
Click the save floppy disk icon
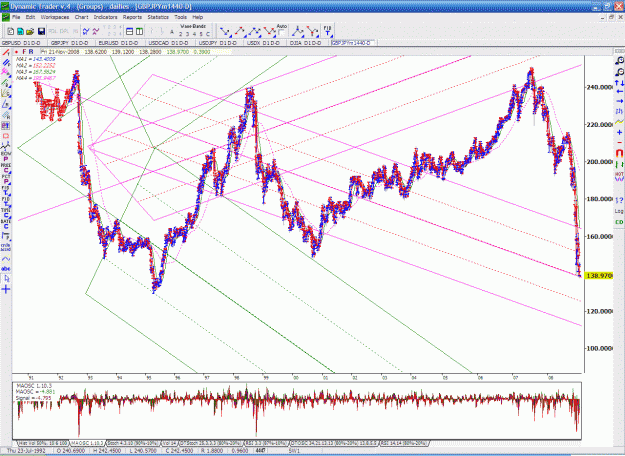41,31
